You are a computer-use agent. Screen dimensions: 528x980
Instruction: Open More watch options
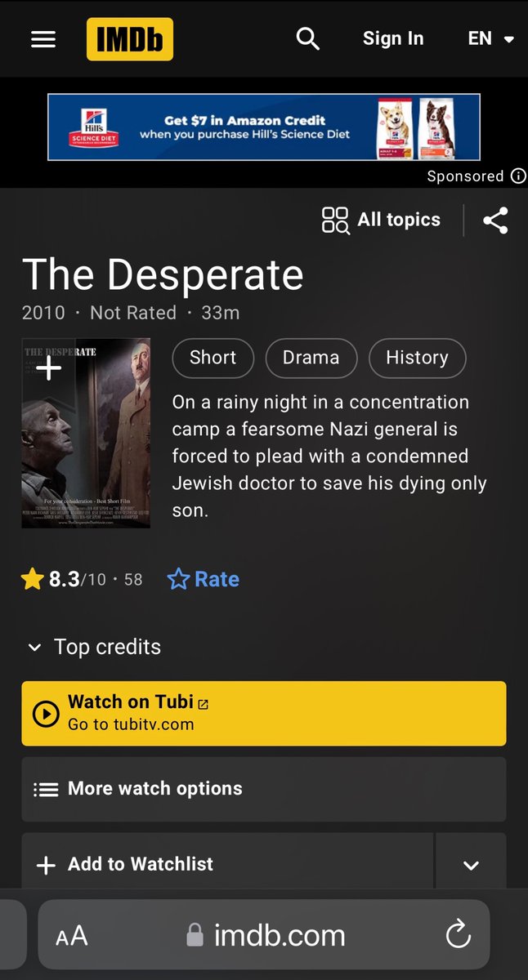[x=264, y=789]
